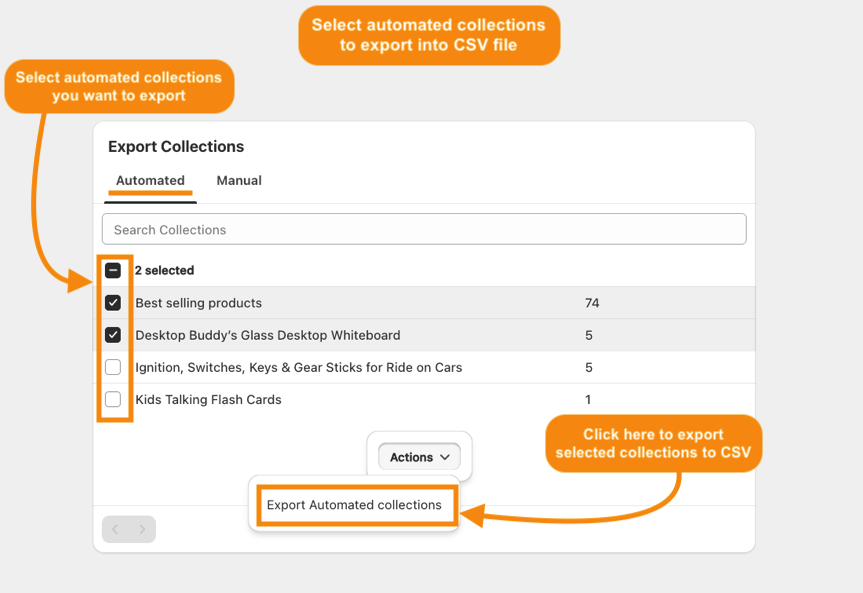The height and width of the screenshot is (593, 863).
Task: Toggle the select-all indeterminate checkbox
Action: pyautogui.click(x=113, y=270)
